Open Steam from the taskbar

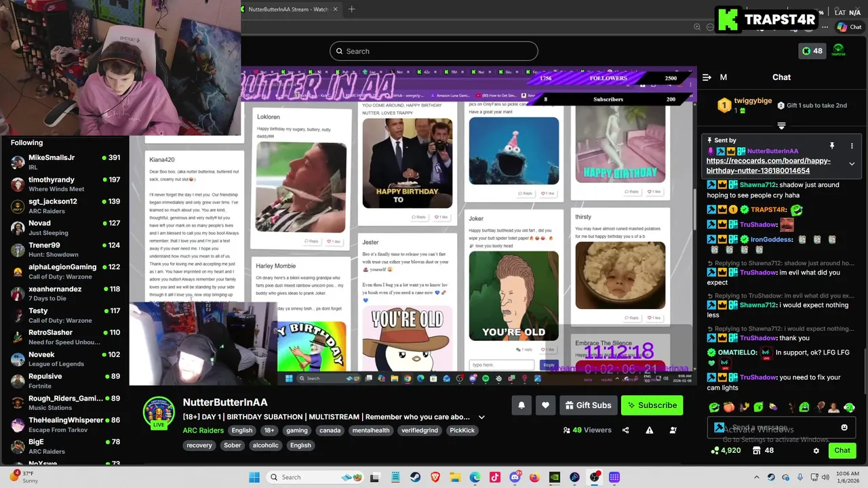[x=416, y=477]
